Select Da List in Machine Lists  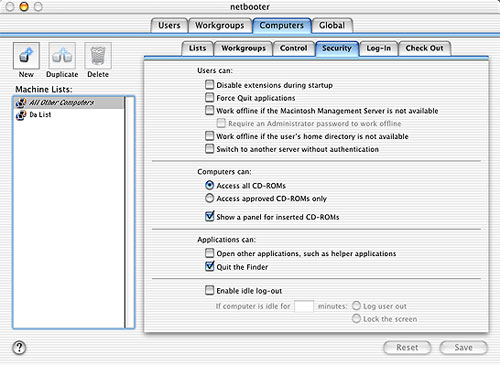[69, 115]
